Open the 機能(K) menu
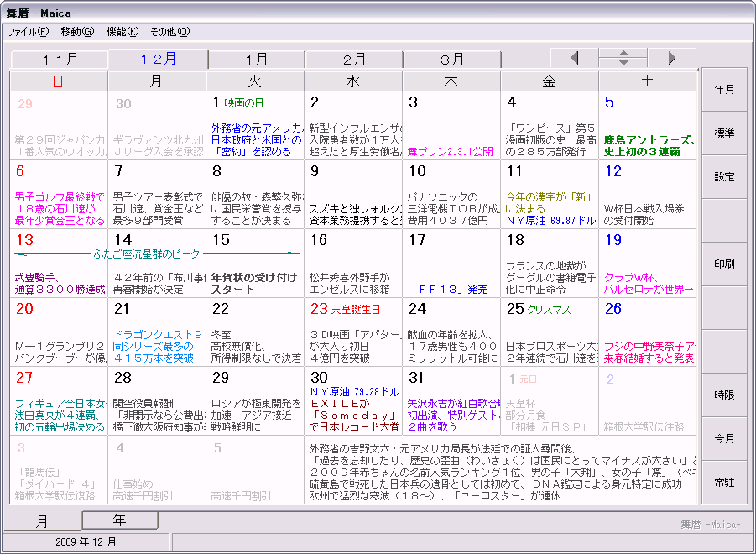This screenshot has width=756, height=554. 123,32
